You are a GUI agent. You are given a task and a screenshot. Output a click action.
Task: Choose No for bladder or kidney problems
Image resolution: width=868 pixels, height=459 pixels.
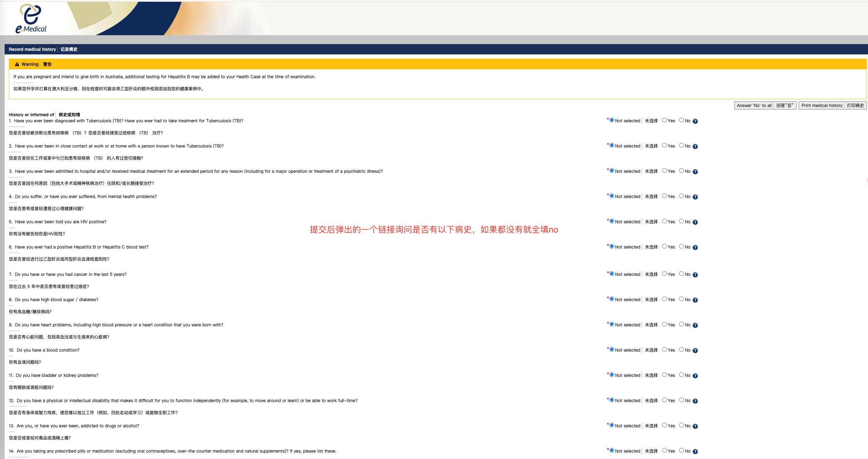coord(681,375)
